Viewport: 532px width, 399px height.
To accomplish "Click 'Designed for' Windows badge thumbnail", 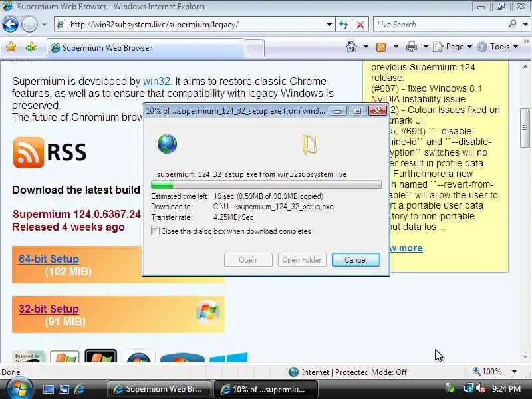I will click(x=29, y=356).
